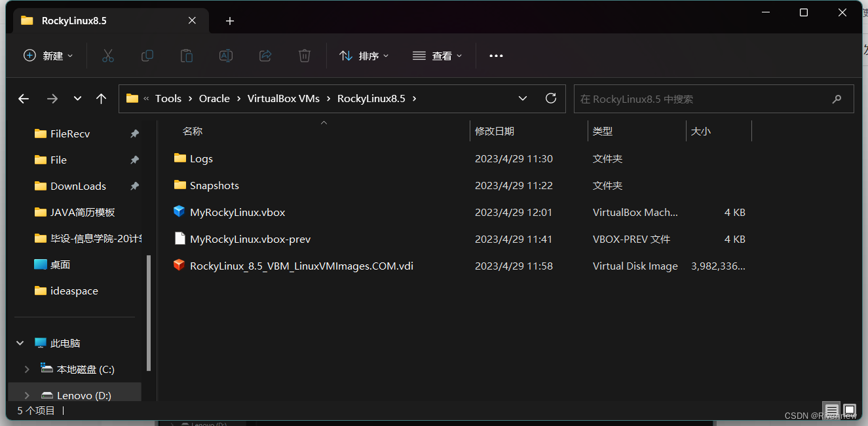868x426 pixels.
Task: Select Lenovo (D:) drive
Action: 84,395
